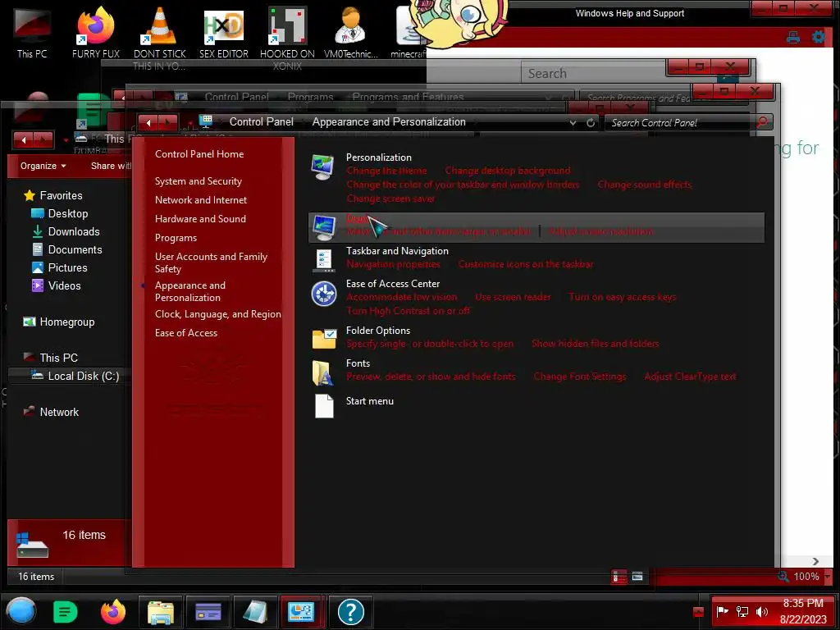840x630 pixels.
Task: Open the notepad app on taskbar
Action: (x=256, y=612)
